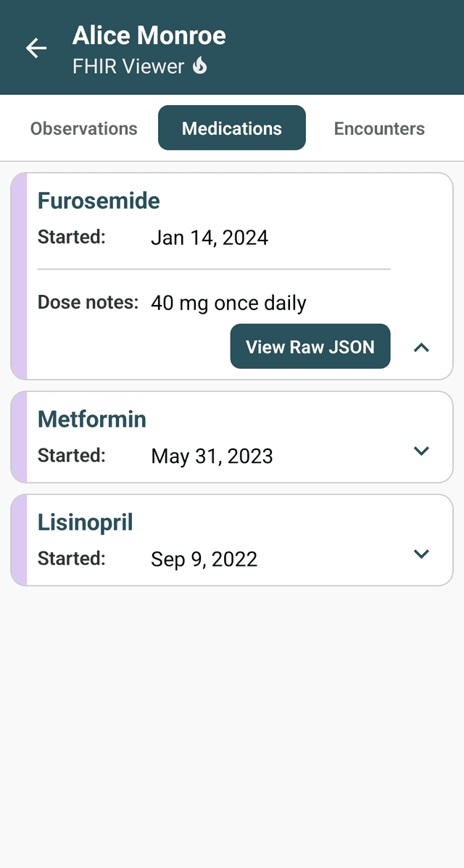Select the Medications tab

(232, 128)
